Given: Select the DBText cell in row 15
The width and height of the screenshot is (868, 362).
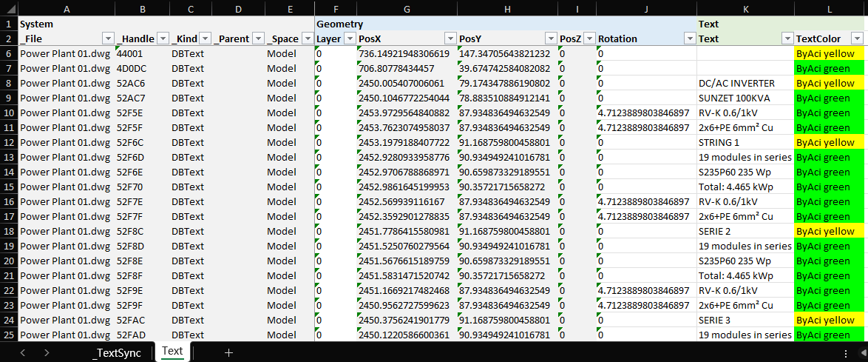Looking at the screenshot, I should (191, 187).
